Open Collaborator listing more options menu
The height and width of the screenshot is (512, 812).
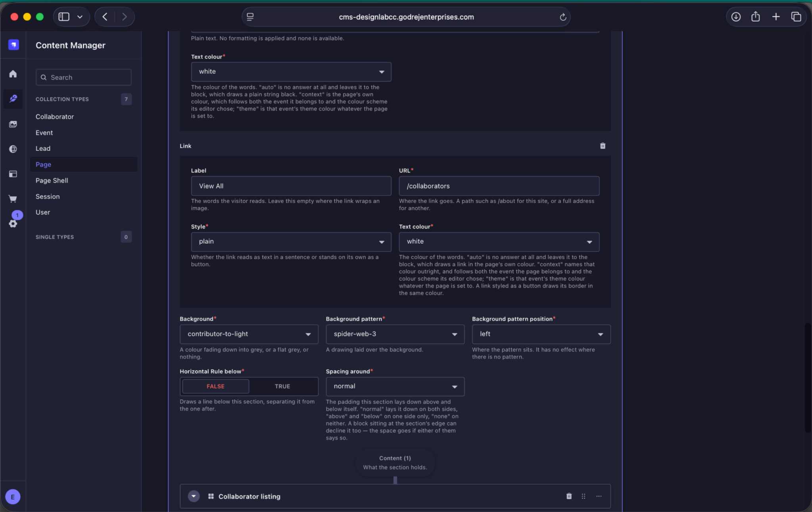pyautogui.click(x=599, y=496)
